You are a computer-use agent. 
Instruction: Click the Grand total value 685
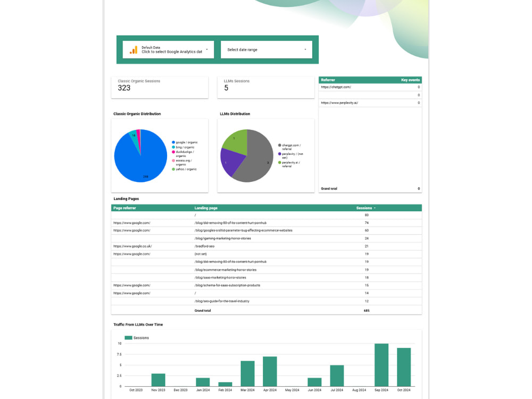coord(367,311)
